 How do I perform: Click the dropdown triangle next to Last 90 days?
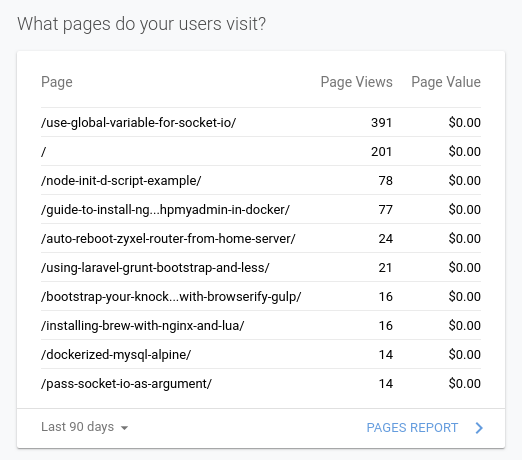point(124,428)
